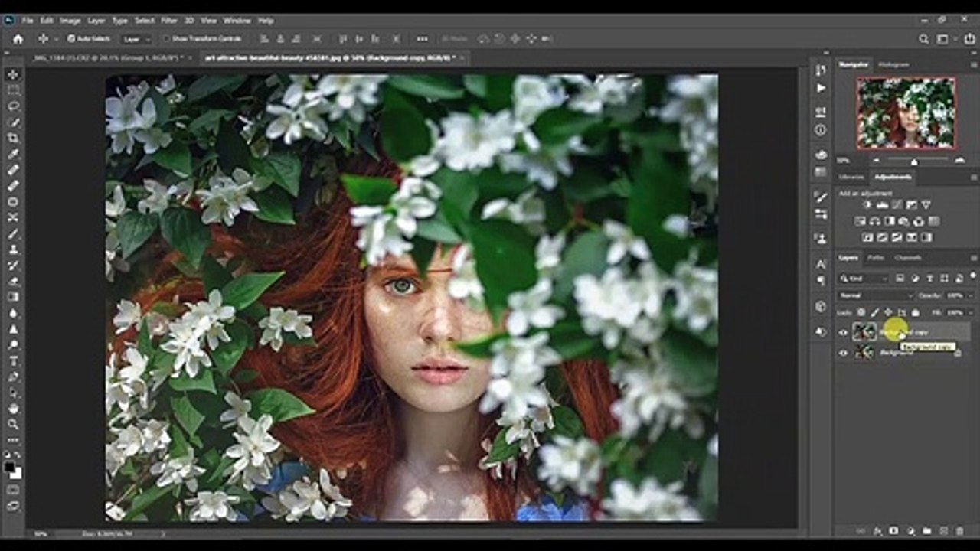Image resolution: width=980 pixels, height=551 pixels.
Task: Toggle lock position
Action: pyautogui.click(x=888, y=312)
